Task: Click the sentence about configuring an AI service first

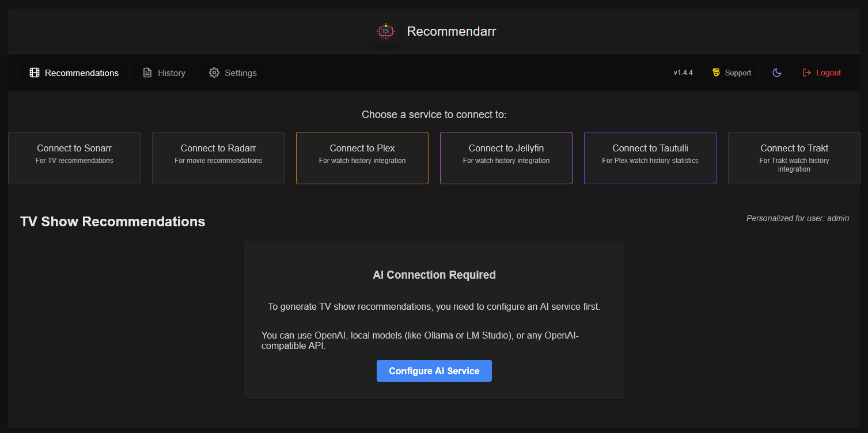Action: 434,307
